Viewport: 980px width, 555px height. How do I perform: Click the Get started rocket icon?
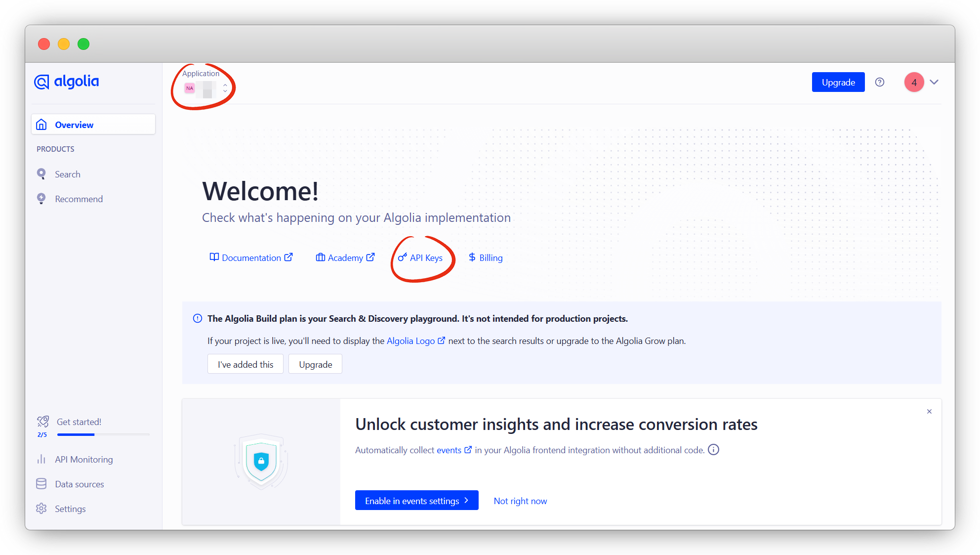43,422
